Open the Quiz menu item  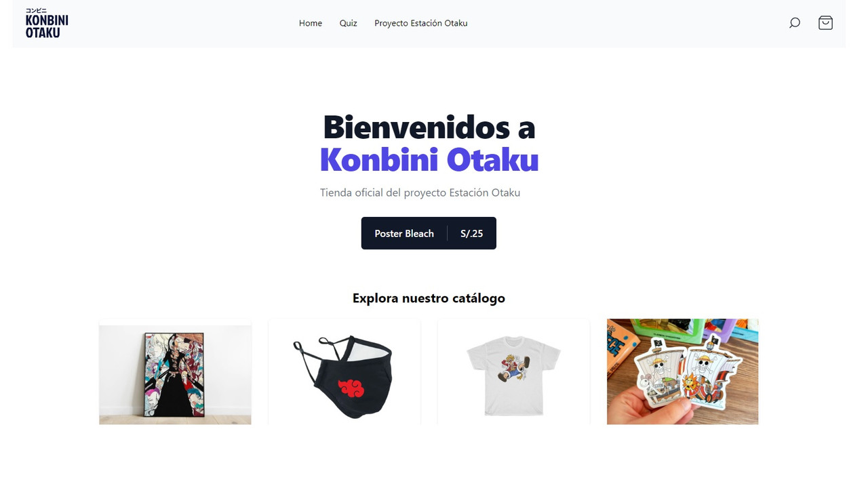tap(349, 23)
